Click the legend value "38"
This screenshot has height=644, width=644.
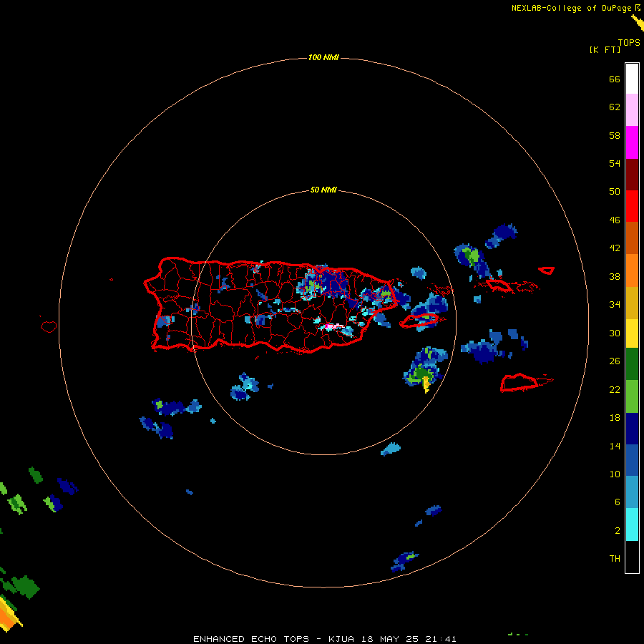615,277
